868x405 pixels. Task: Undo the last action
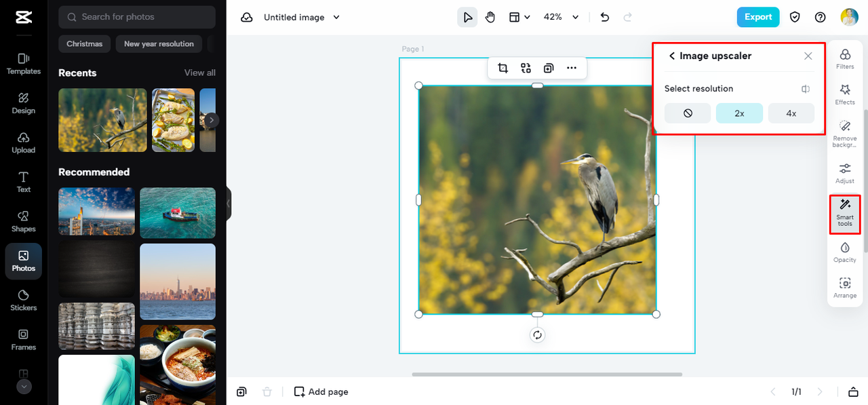(x=605, y=18)
